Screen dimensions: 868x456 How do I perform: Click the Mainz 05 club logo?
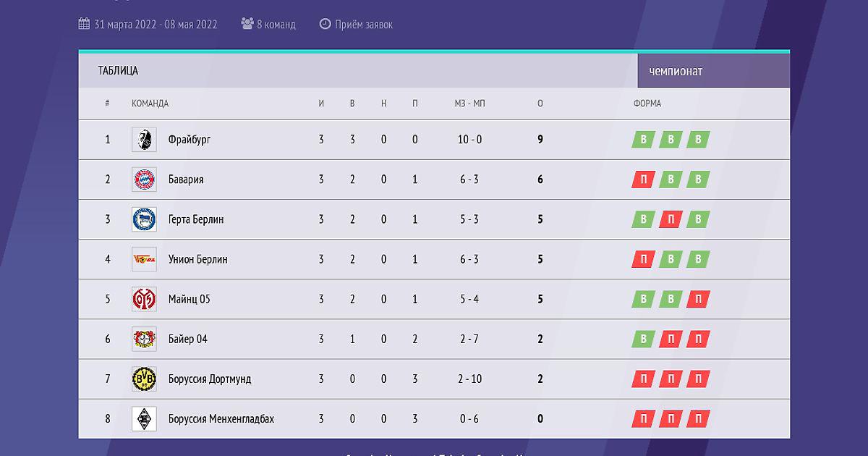click(144, 299)
